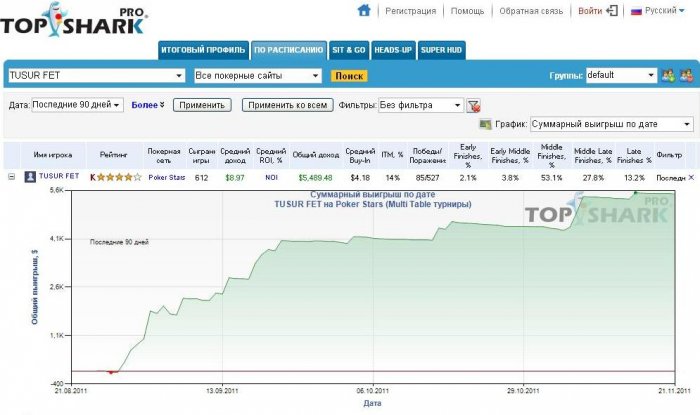Screen dimensions: 700x415
Task: Click the Russian flag icon
Action: coord(636,11)
